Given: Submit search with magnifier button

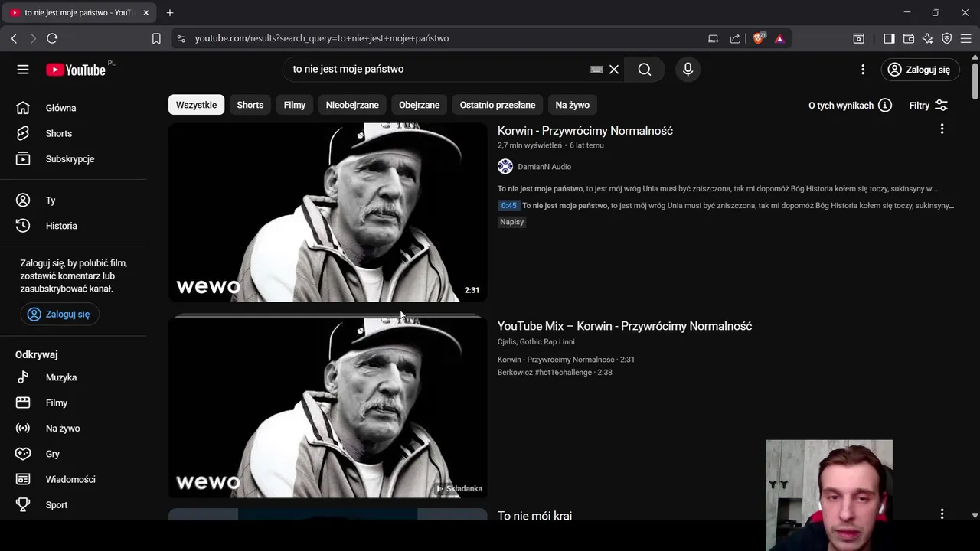Looking at the screenshot, I should point(645,69).
